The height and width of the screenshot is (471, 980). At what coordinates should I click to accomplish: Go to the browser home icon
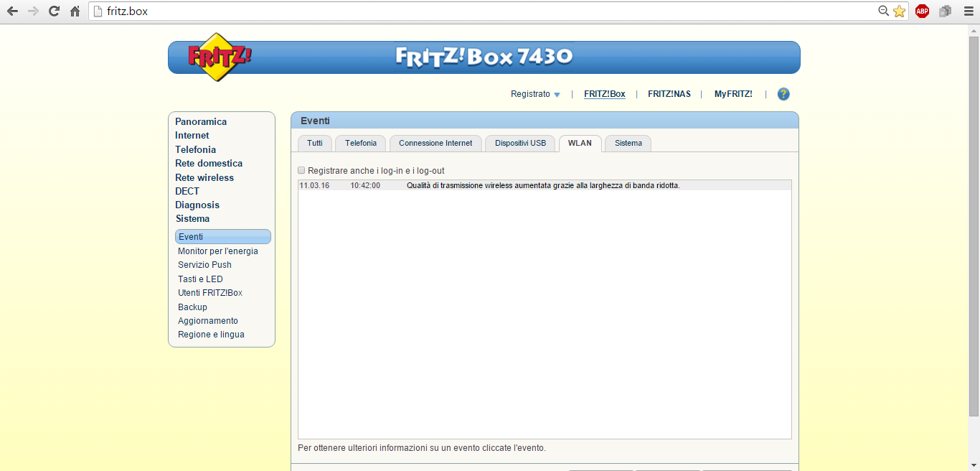(75, 11)
